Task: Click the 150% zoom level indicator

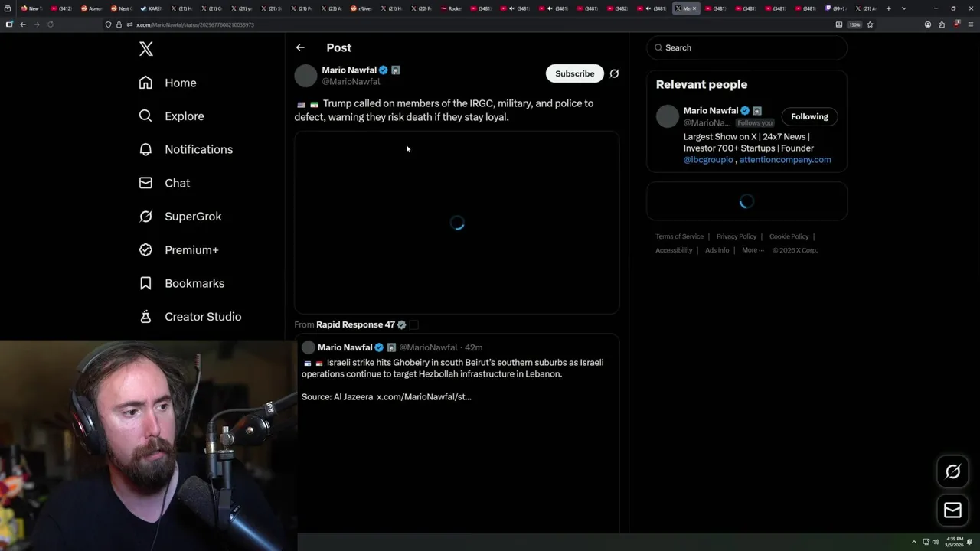Action: pos(854,24)
